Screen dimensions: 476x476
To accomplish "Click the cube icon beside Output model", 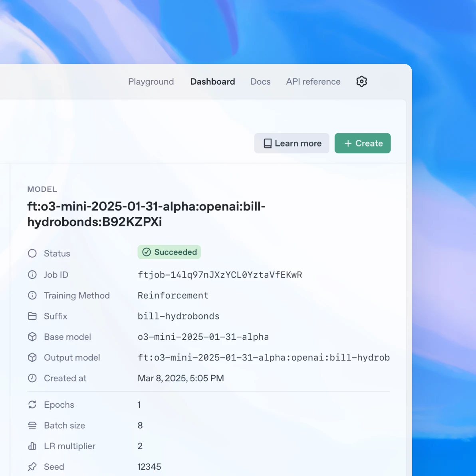I will [32, 357].
